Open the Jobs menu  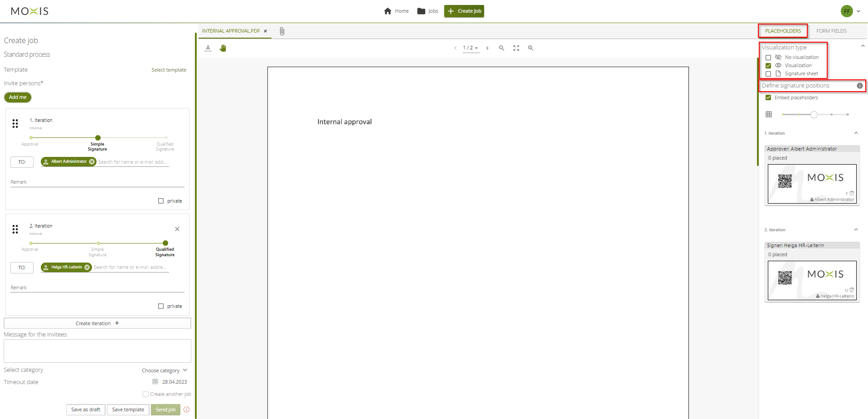pos(428,11)
